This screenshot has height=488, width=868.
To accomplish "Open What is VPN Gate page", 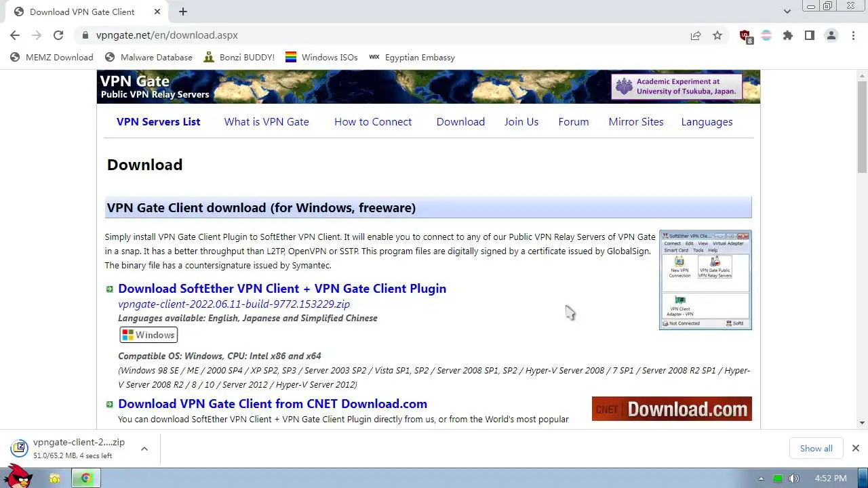I will [x=267, y=122].
